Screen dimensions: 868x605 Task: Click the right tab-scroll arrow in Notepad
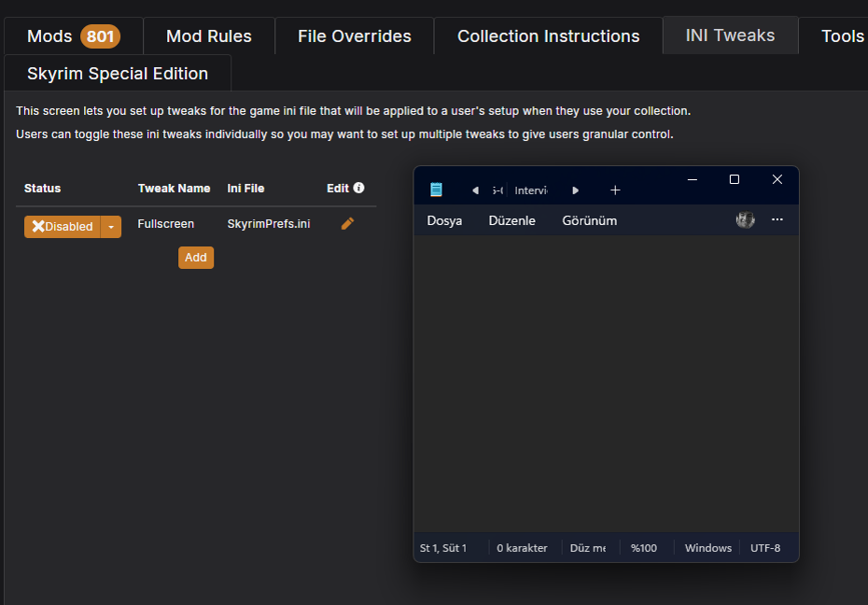pos(575,190)
